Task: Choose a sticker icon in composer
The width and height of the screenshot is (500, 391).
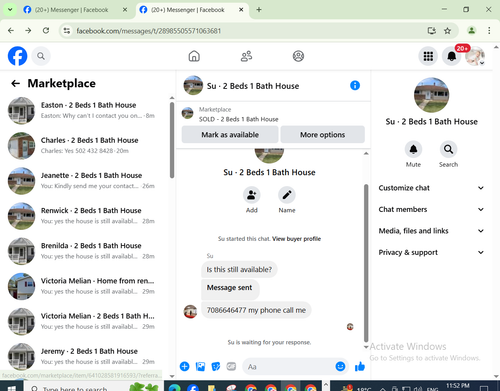Action: pyautogui.click(x=216, y=367)
